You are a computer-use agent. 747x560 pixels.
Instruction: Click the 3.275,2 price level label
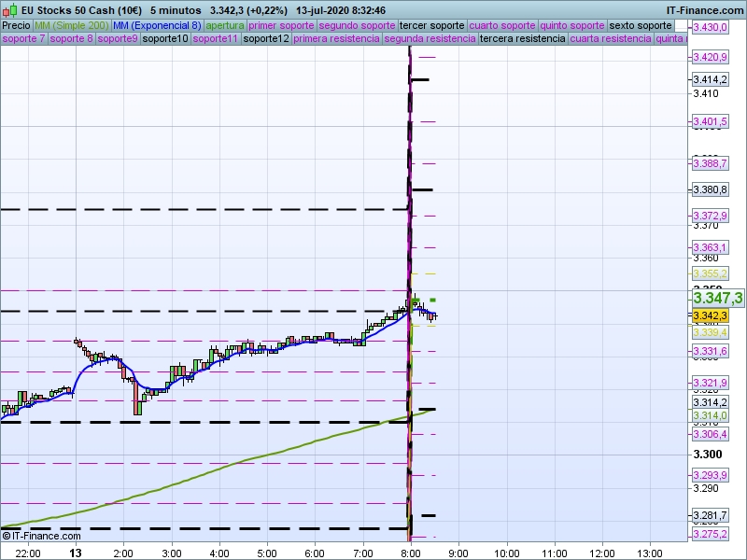point(710,533)
